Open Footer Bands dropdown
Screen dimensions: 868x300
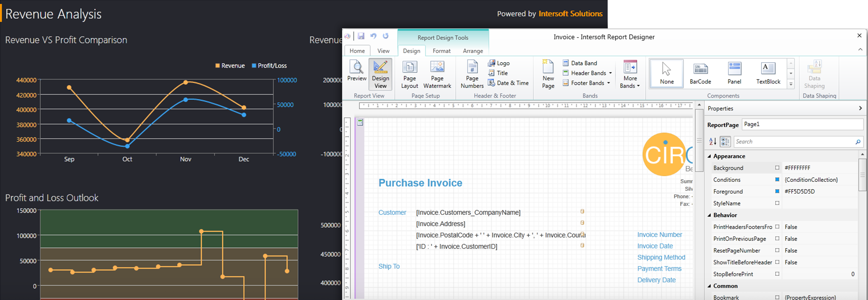tap(587, 83)
